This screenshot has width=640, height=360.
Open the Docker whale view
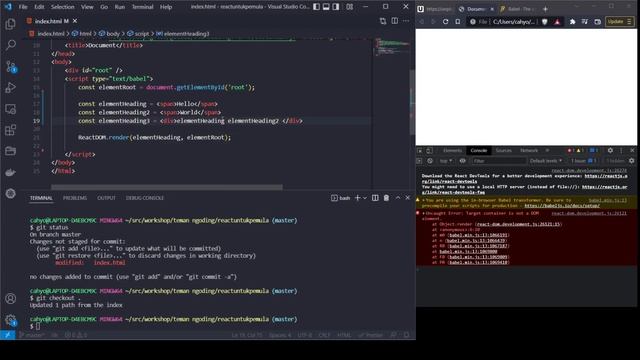tap(11, 172)
